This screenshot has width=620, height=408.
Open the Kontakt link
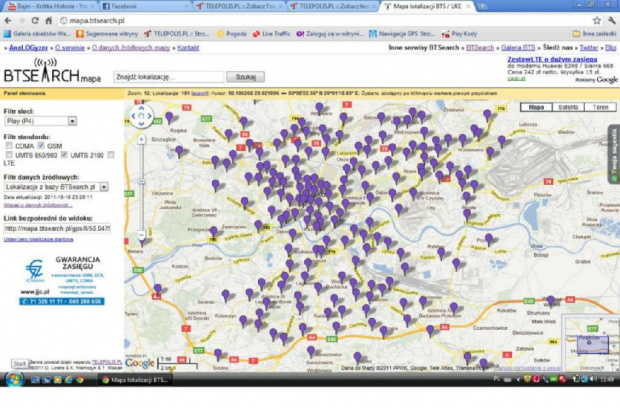(188, 47)
